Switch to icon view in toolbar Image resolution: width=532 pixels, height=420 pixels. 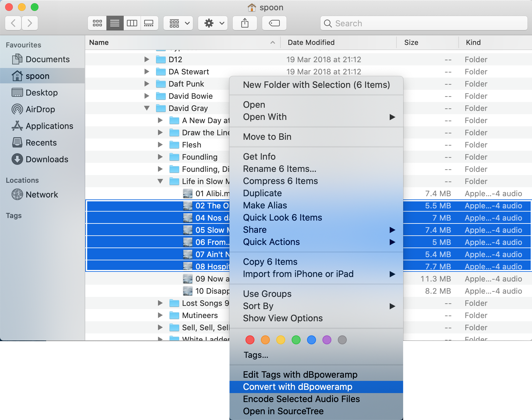tap(97, 23)
